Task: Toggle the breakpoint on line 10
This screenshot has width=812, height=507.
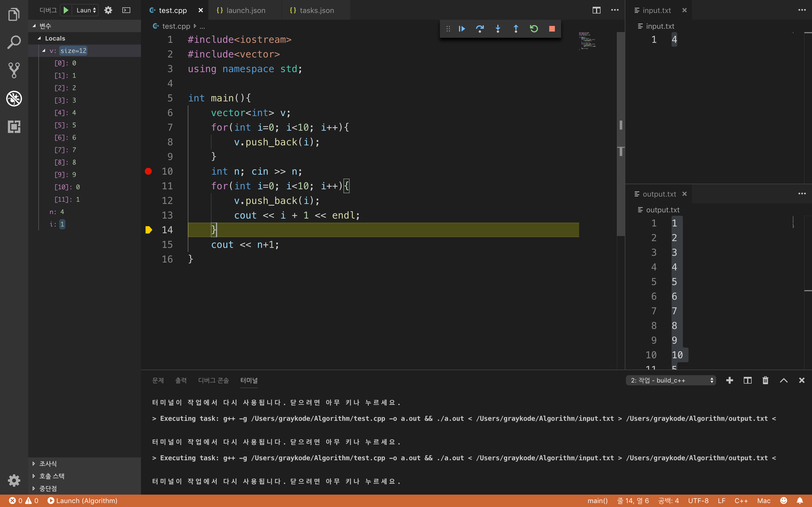Action: click(x=148, y=171)
